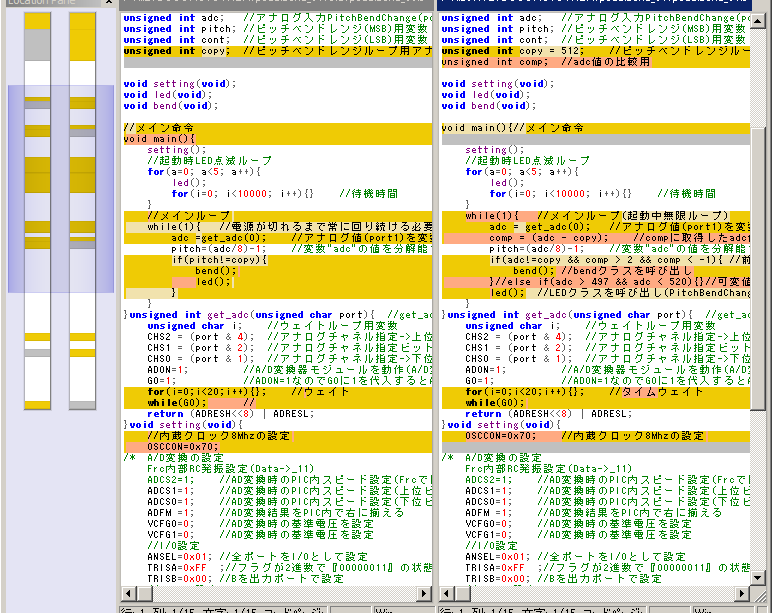Click 'setting();' call in left pane
The width and height of the screenshot is (773, 613).
(x=176, y=149)
